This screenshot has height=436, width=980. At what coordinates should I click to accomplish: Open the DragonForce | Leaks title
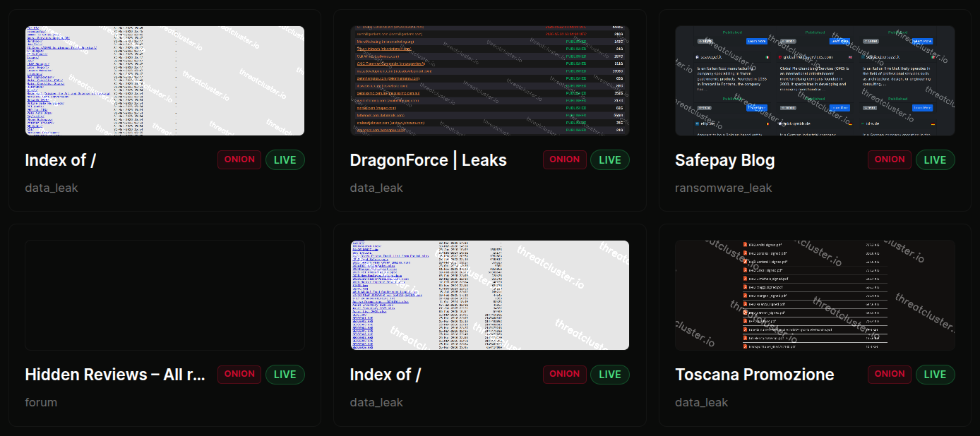click(429, 160)
